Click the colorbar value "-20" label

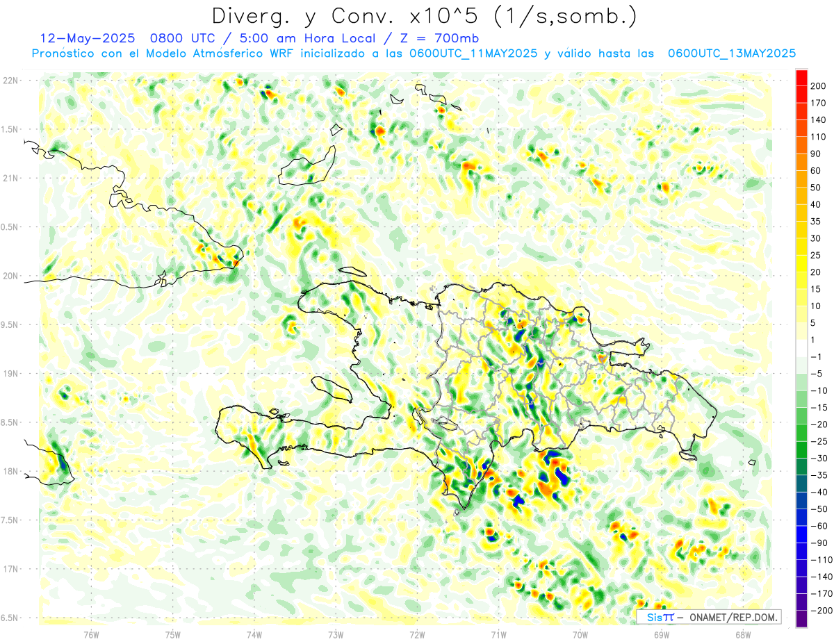tap(818, 424)
